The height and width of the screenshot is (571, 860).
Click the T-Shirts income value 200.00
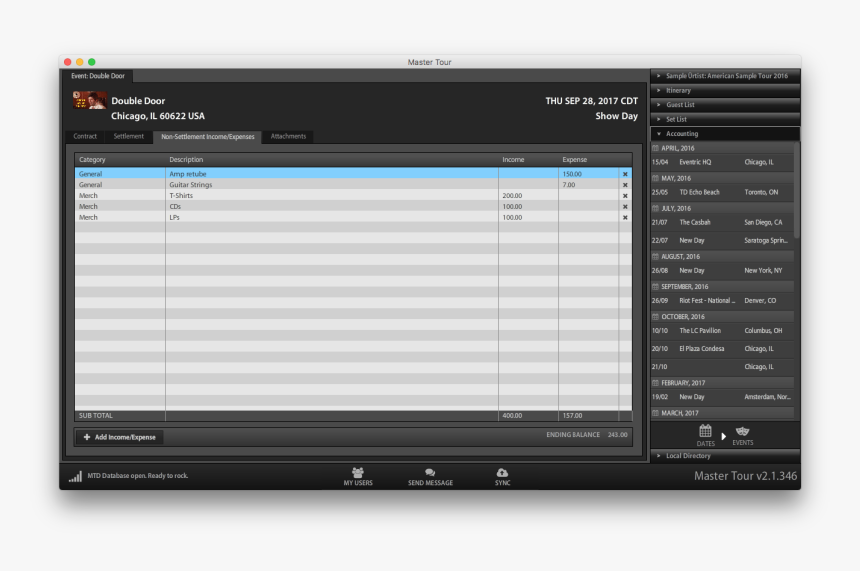click(x=512, y=196)
